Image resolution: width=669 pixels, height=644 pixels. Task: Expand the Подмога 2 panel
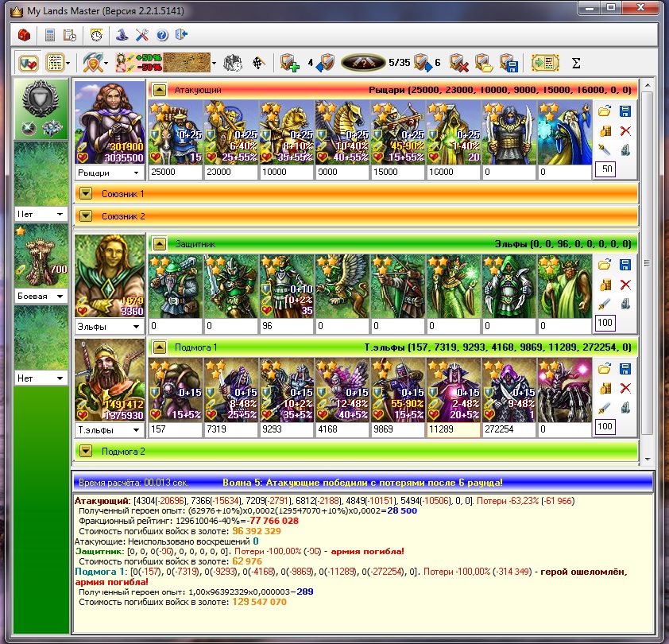[86, 451]
